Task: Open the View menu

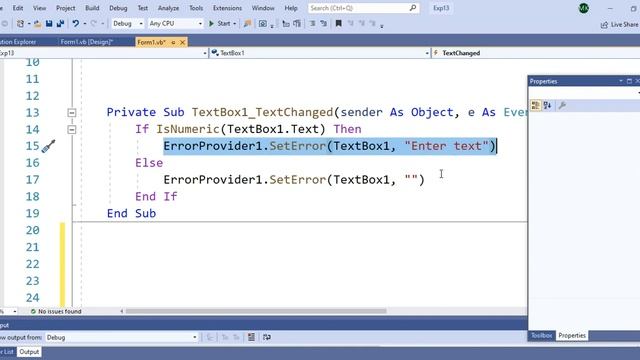Action: tap(39, 8)
